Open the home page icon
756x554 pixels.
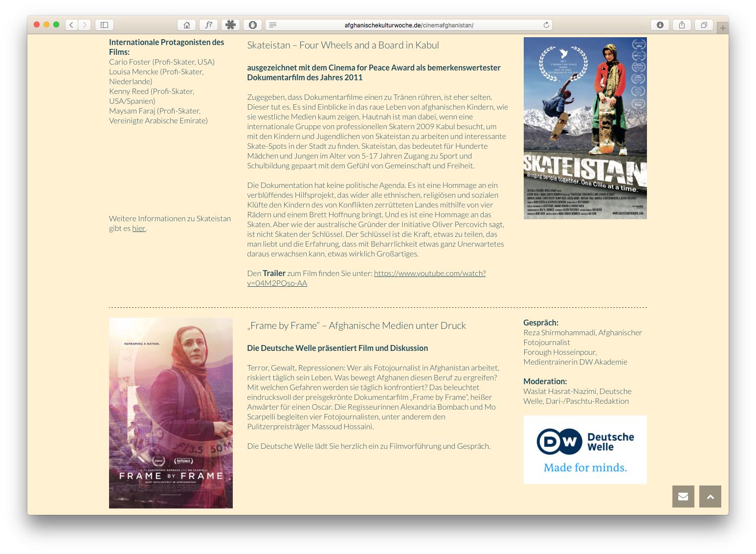point(187,25)
